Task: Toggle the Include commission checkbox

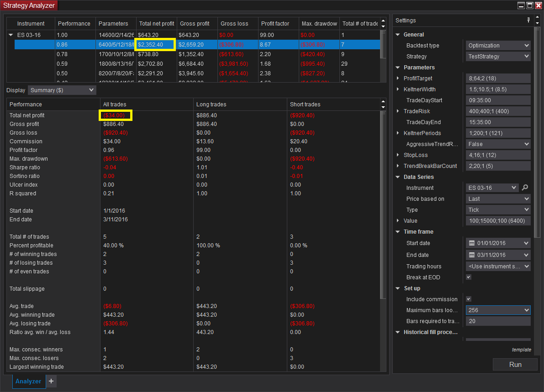Action: click(x=468, y=299)
